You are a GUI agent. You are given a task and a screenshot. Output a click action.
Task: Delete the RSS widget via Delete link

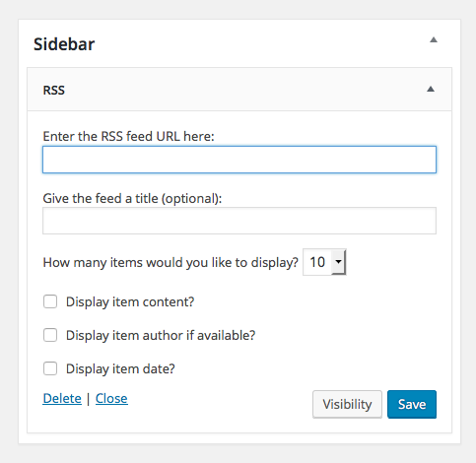62,399
